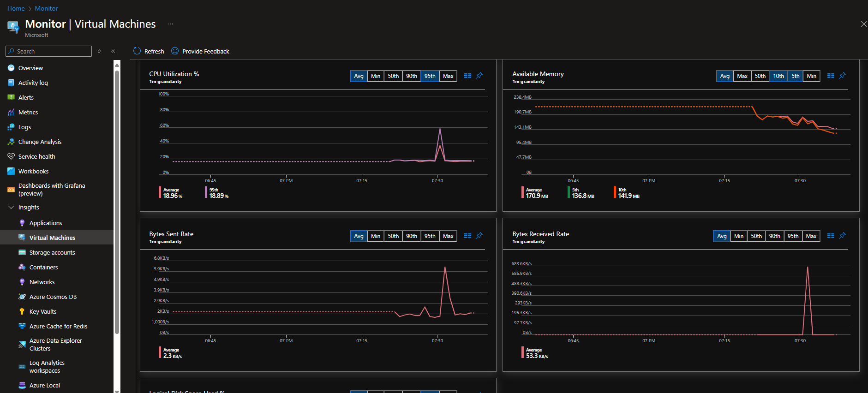Toggle Max series on CPU Utilization chart
The width and height of the screenshot is (868, 393).
click(x=448, y=76)
